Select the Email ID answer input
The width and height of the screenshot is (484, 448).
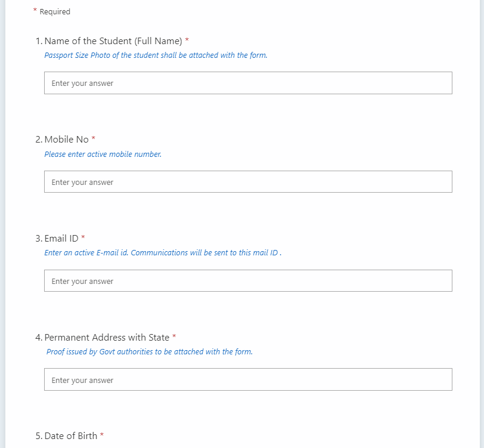[x=248, y=280]
